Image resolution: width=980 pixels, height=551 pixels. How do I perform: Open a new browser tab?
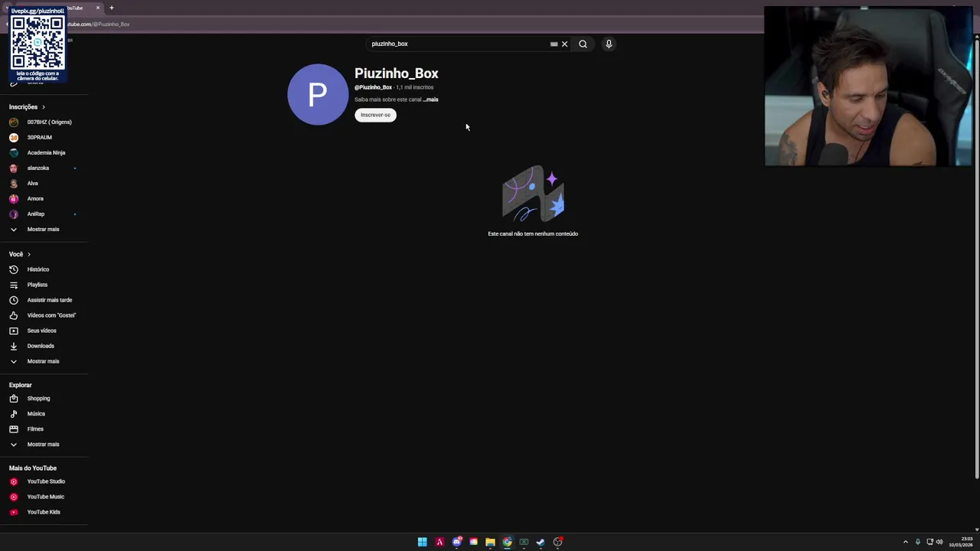coord(111,8)
